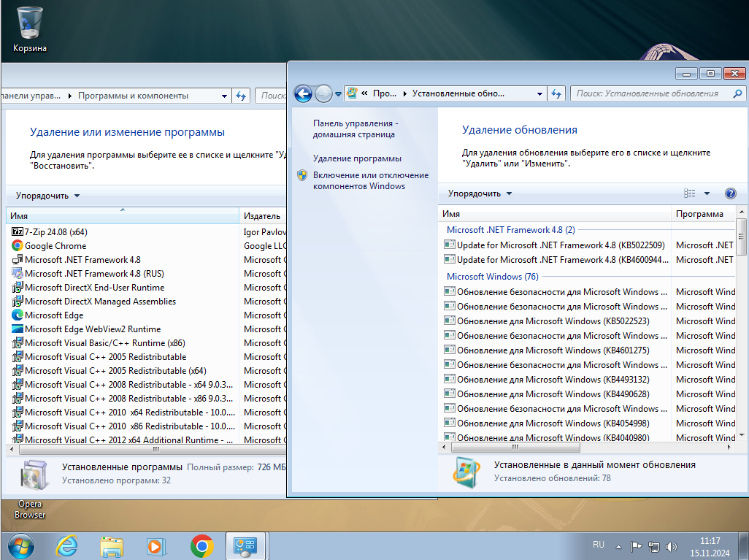Image resolution: width=749 pixels, height=560 pixels.
Task: Click the RU language indicator
Action: point(599,545)
